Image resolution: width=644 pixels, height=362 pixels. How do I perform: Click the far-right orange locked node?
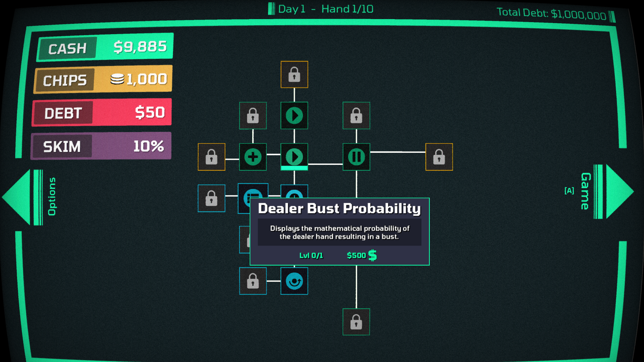(439, 157)
